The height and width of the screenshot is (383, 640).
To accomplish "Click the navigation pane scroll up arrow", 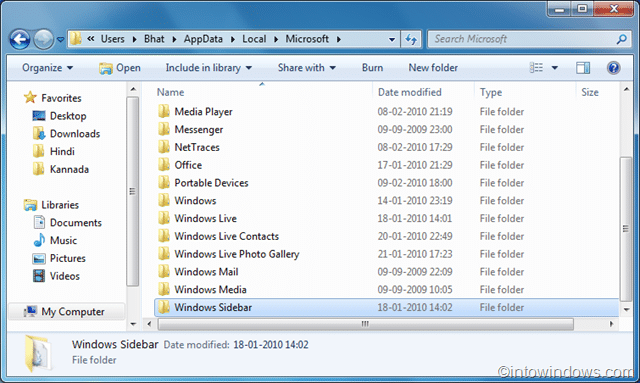I will click(x=133, y=89).
